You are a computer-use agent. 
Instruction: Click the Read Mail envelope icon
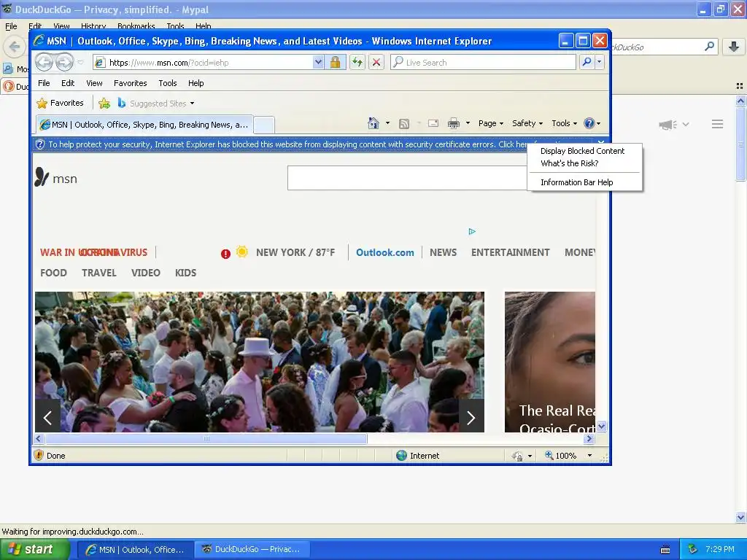coord(433,123)
